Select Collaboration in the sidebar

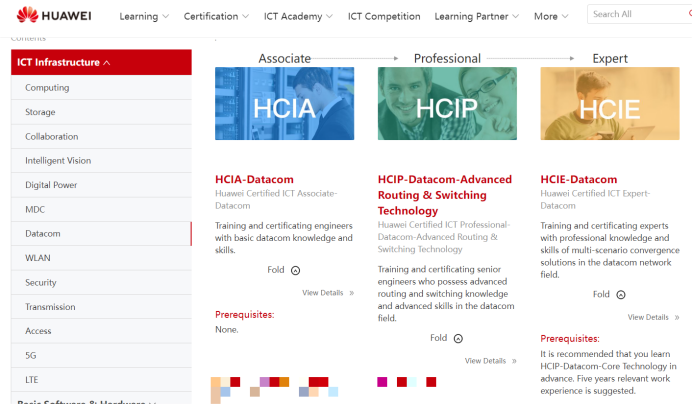pyautogui.click(x=101, y=136)
